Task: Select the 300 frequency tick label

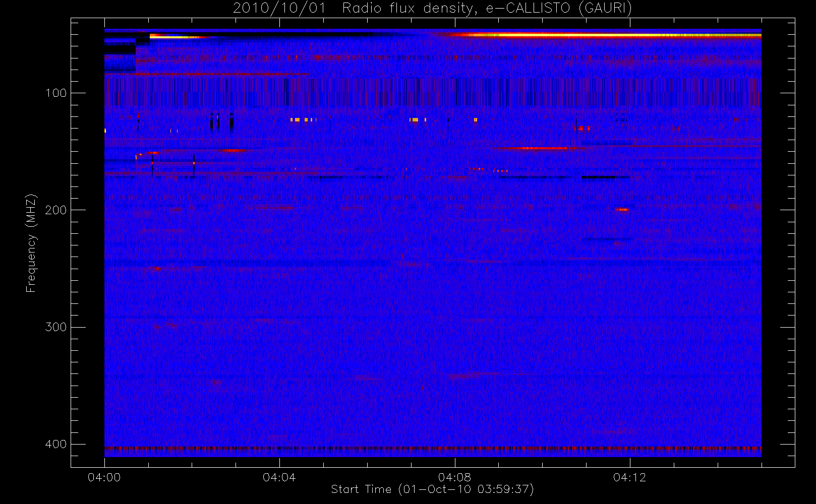Action: click(56, 327)
